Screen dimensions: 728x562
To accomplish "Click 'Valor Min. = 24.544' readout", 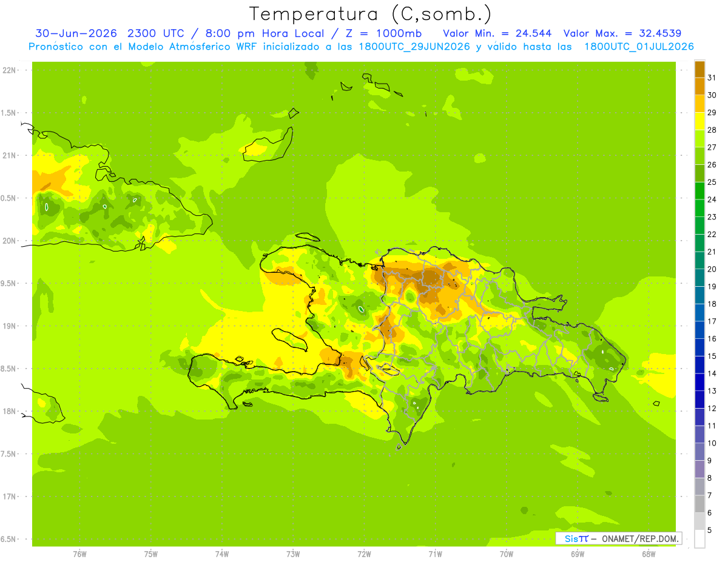I will point(497,33).
